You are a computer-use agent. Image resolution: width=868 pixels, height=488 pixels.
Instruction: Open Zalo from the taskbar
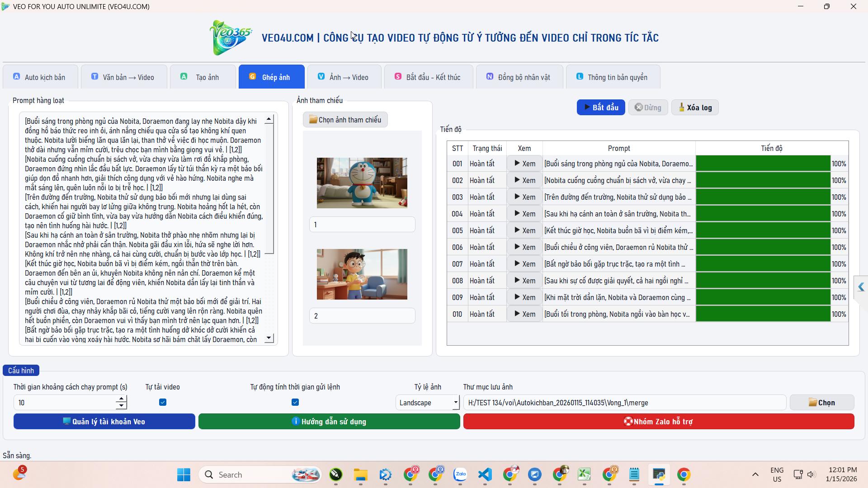pos(460,474)
